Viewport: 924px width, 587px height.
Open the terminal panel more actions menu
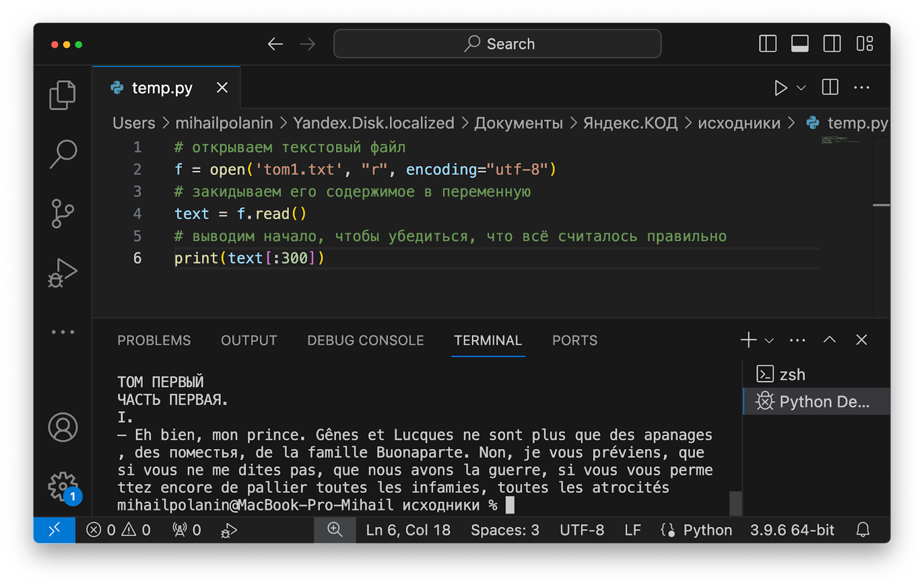798,340
